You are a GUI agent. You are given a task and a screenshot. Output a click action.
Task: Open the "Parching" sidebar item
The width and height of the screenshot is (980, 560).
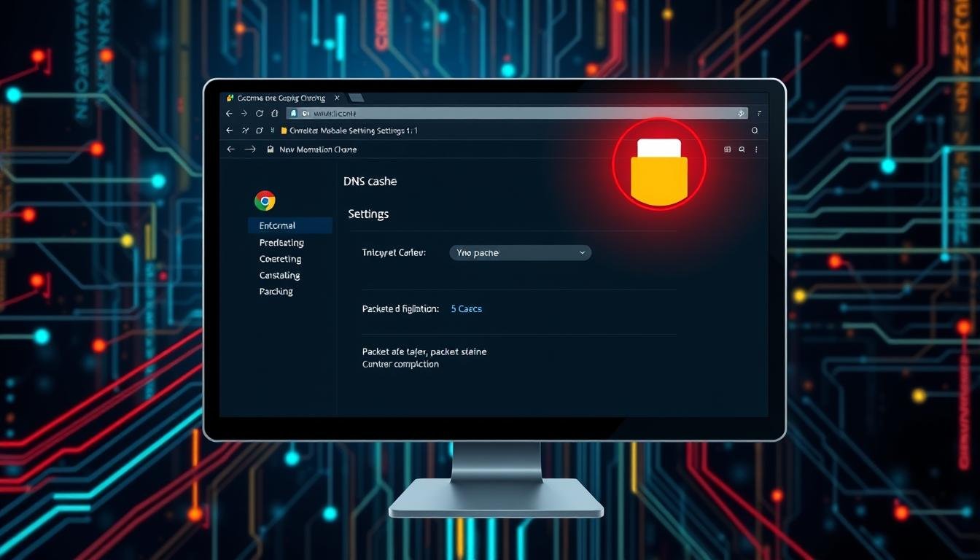coord(276,291)
